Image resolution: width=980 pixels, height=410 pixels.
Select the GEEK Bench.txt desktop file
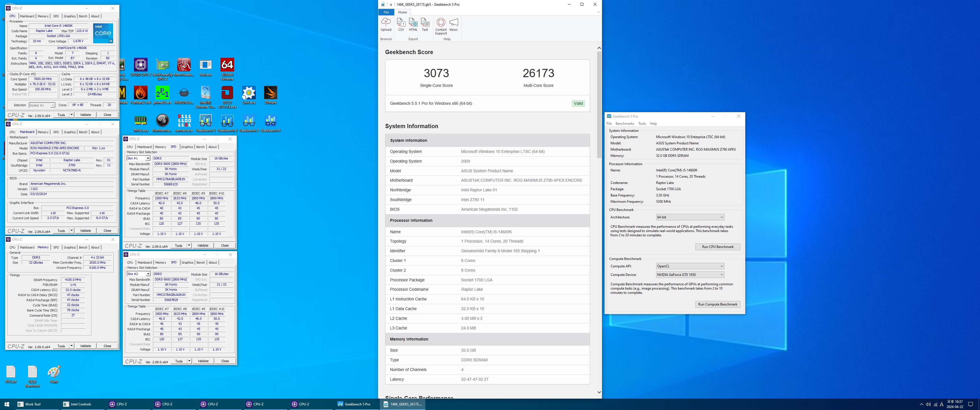click(x=32, y=376)
